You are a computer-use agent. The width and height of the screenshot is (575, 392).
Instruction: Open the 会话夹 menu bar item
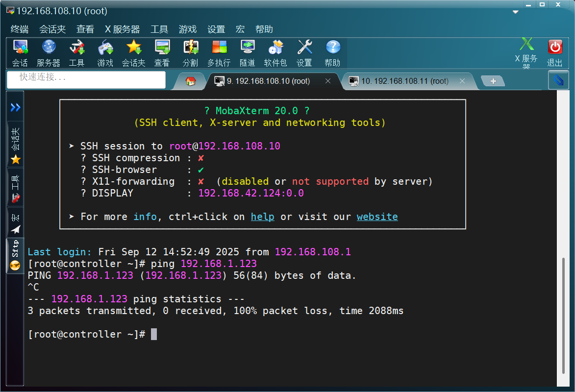(52, 29)
